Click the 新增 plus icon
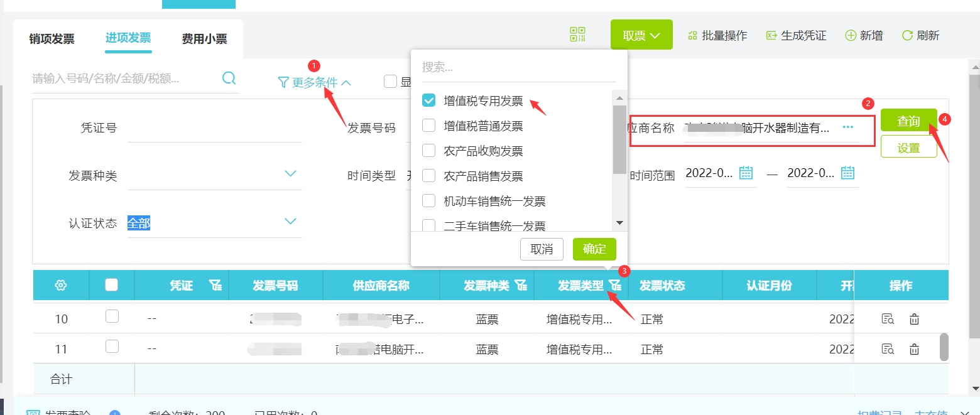 (x=851, y=35)
